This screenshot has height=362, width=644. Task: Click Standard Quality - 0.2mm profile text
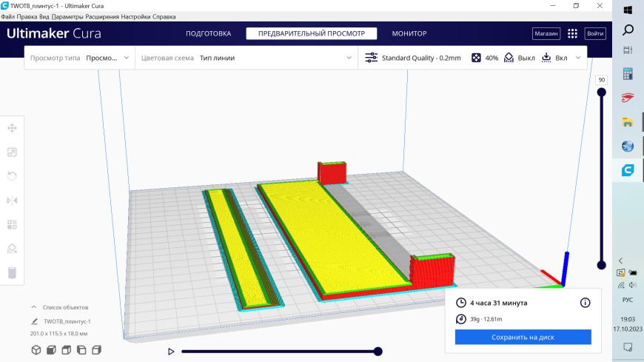421,58
